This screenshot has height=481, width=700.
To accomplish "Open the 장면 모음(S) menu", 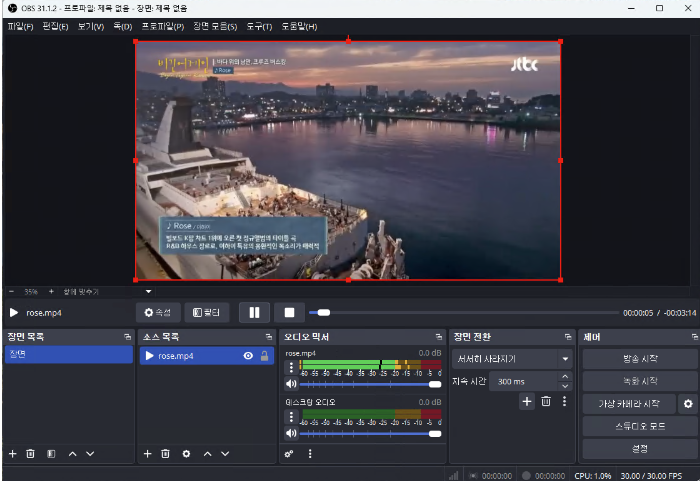I will 215,26.
